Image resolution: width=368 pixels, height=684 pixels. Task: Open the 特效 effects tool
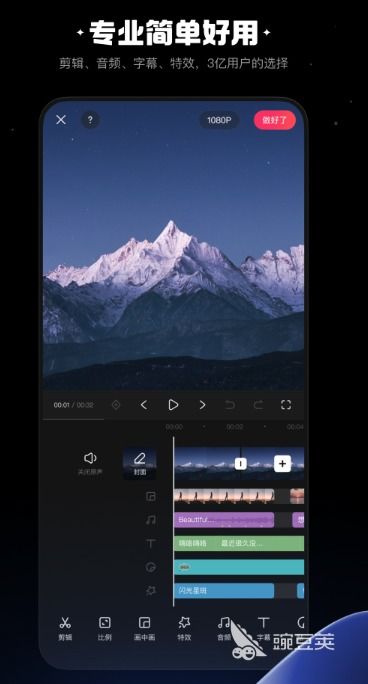(184, 628)
